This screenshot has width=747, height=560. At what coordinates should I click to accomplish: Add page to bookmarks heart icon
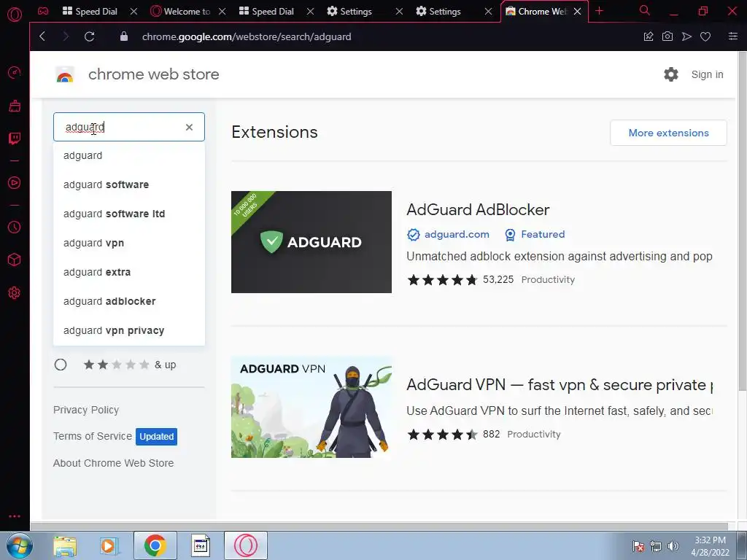[x=705, y=36]
